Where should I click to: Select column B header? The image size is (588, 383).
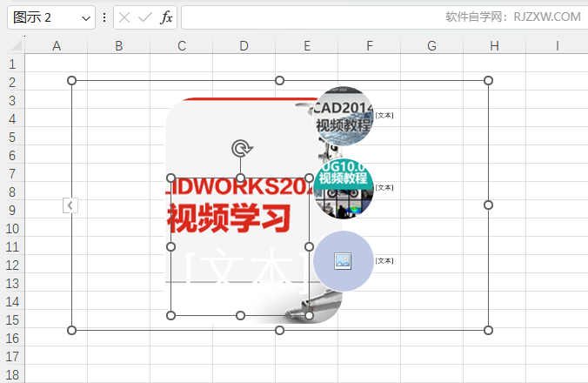[119, 46]
